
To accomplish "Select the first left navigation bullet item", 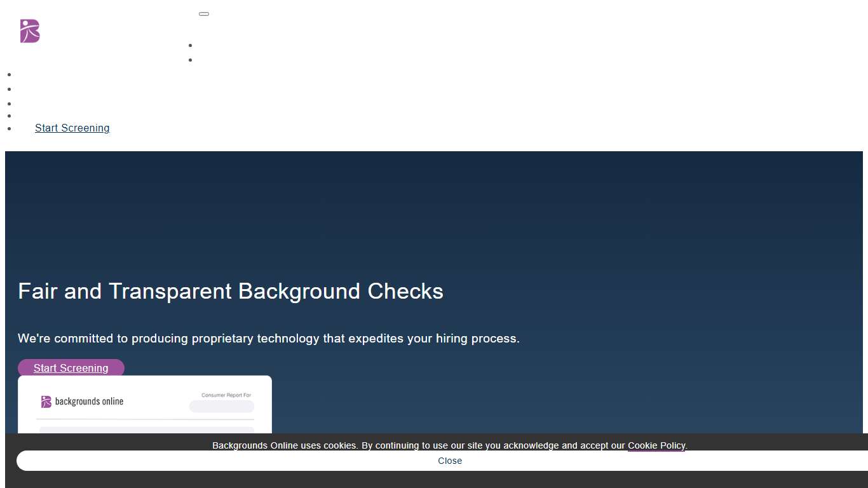I will click(10, 74).
